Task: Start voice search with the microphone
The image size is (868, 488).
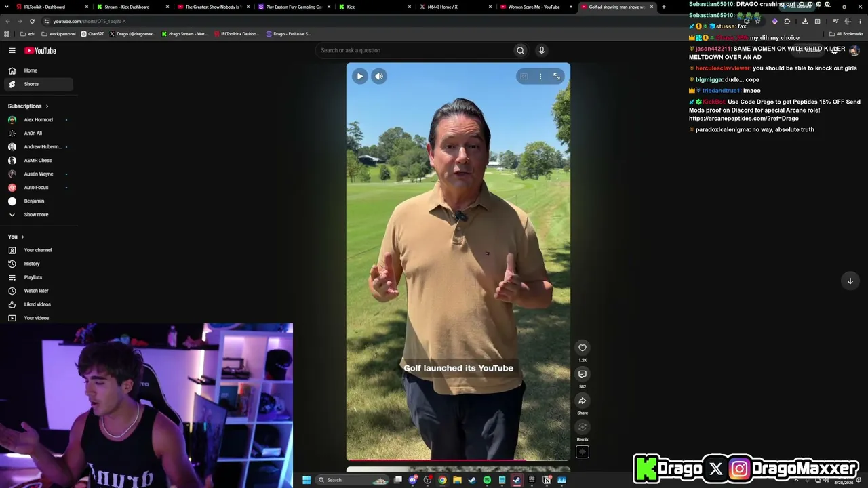Action: pos(541,50)
